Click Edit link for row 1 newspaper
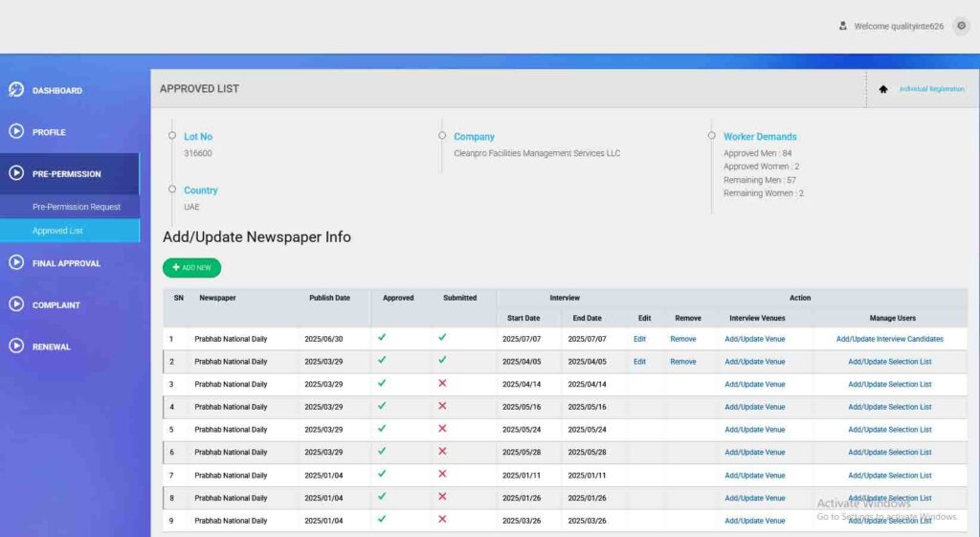 coord(639,339)
